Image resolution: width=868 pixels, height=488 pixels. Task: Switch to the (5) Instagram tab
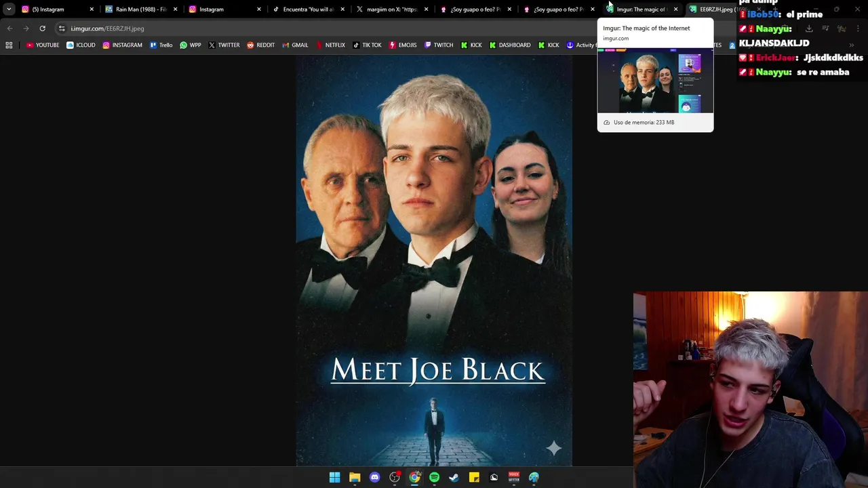pos(57,9)
